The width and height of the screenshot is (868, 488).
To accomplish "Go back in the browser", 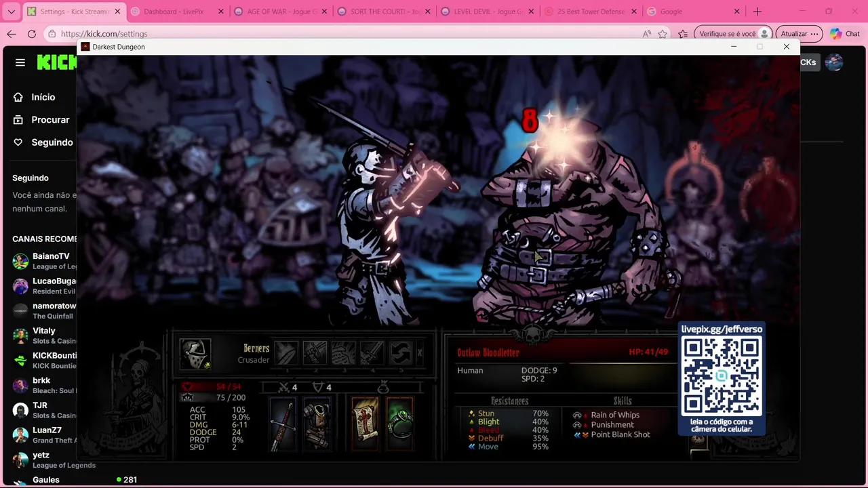I will click(12, 34).
